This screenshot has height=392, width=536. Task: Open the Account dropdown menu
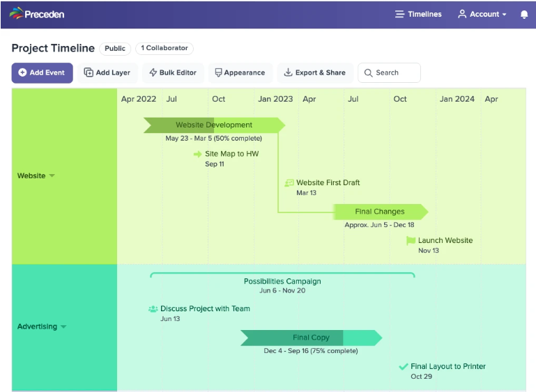point(482,14)
